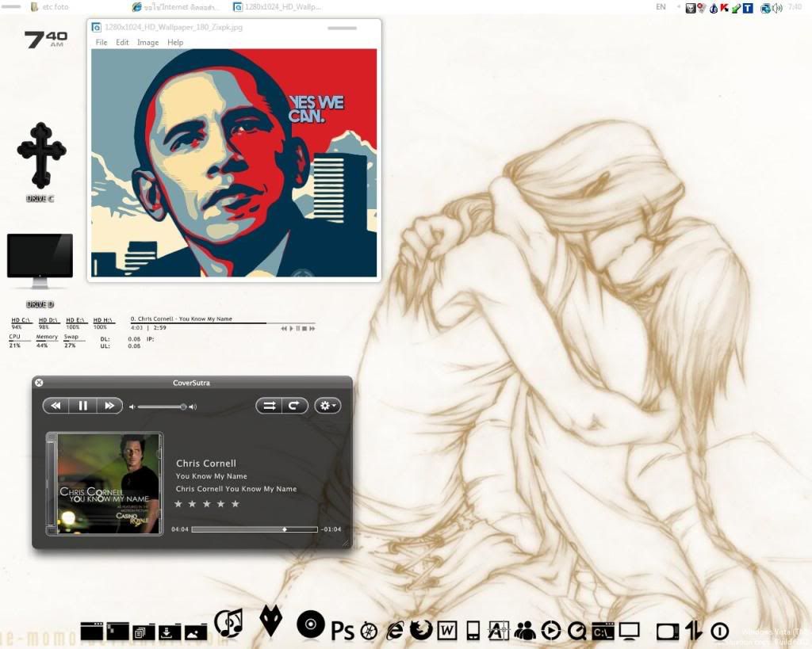Close the CoverSutra window
This screenshot has width=812, height=649.
pyautogui.click(x=39, y=383)
